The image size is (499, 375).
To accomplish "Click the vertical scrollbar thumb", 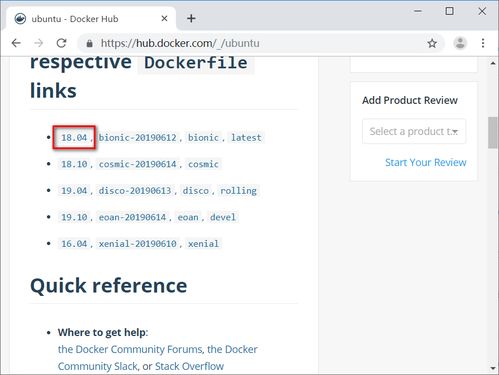I will tap(493, 132).
